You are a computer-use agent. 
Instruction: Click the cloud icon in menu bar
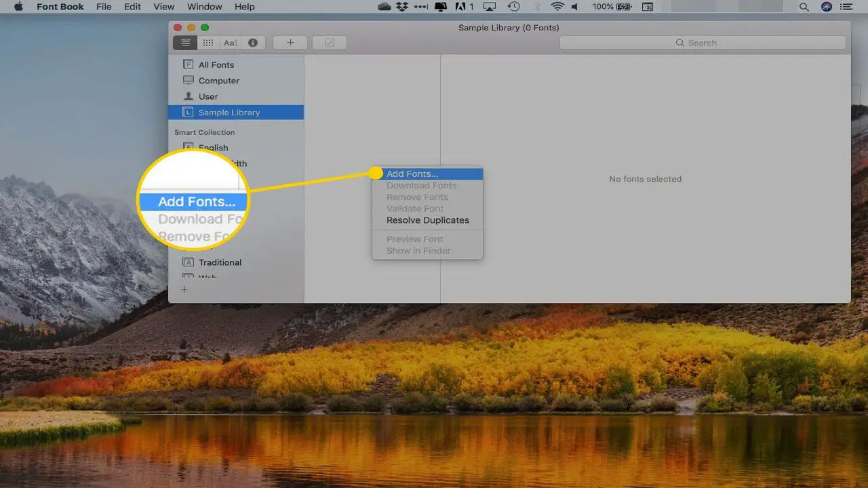(x=384, y=7)
